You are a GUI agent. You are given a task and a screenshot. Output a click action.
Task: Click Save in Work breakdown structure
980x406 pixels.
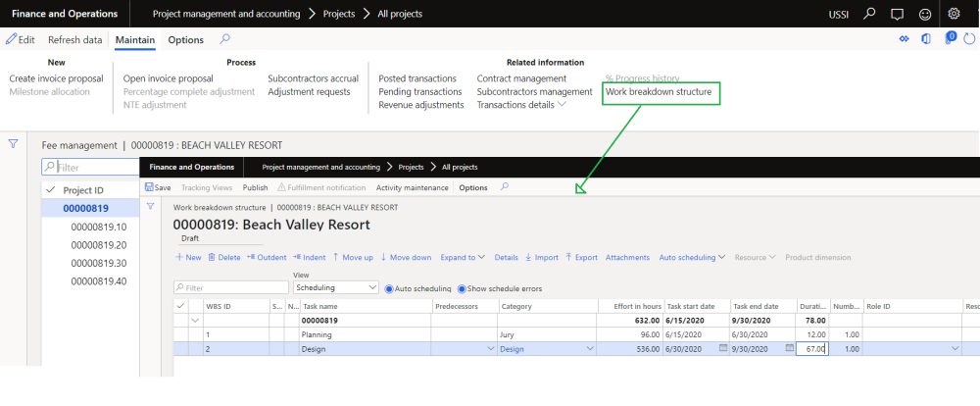[x=158, y=187]
